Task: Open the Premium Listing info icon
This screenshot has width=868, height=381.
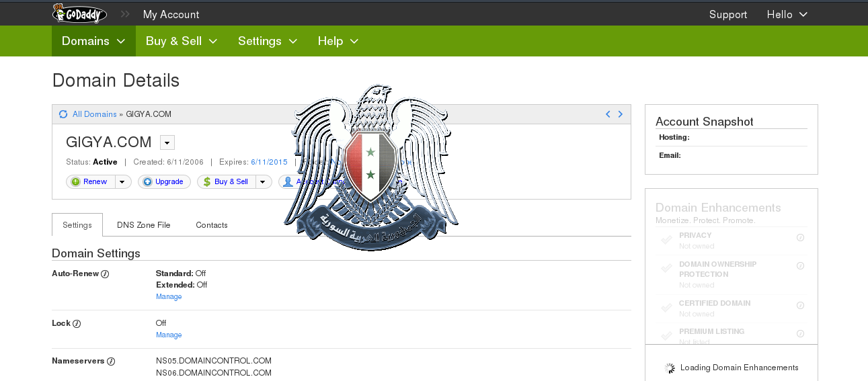Action: [800, 333]
